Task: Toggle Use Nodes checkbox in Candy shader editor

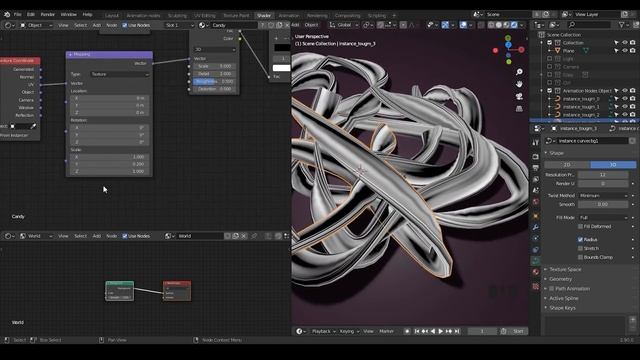Action: tap(125, 25)
